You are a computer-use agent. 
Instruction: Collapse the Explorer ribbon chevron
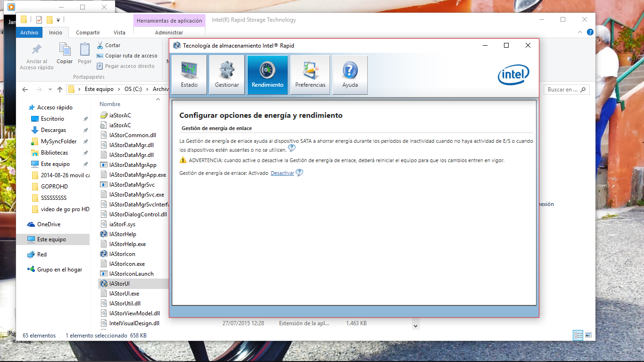tap(580, 33)
